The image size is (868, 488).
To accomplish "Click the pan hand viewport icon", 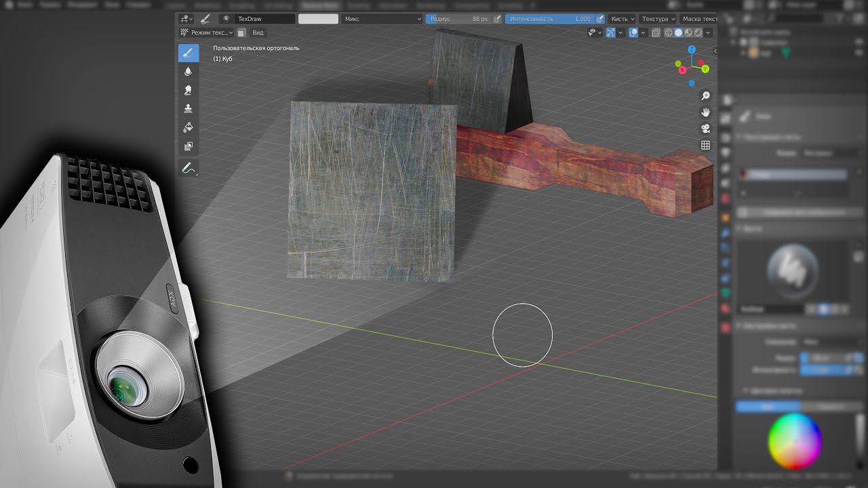I will pyautogui.click(x=705, y=113).
